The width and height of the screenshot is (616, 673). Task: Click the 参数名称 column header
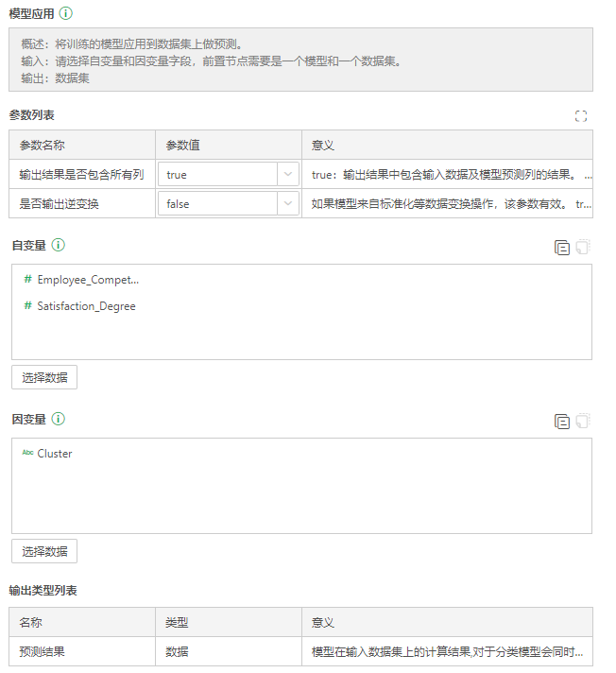click(x=42, y=146)
